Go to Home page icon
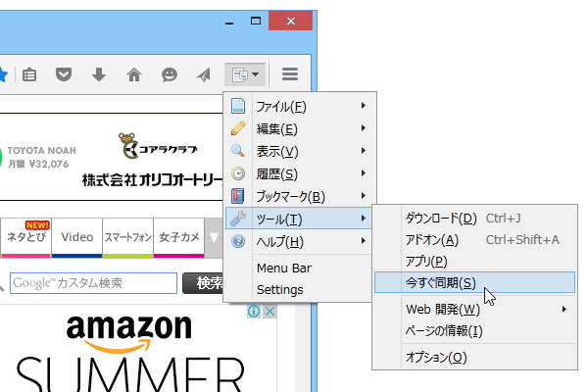The image size is (588, 392). click(x=134, y=74)
